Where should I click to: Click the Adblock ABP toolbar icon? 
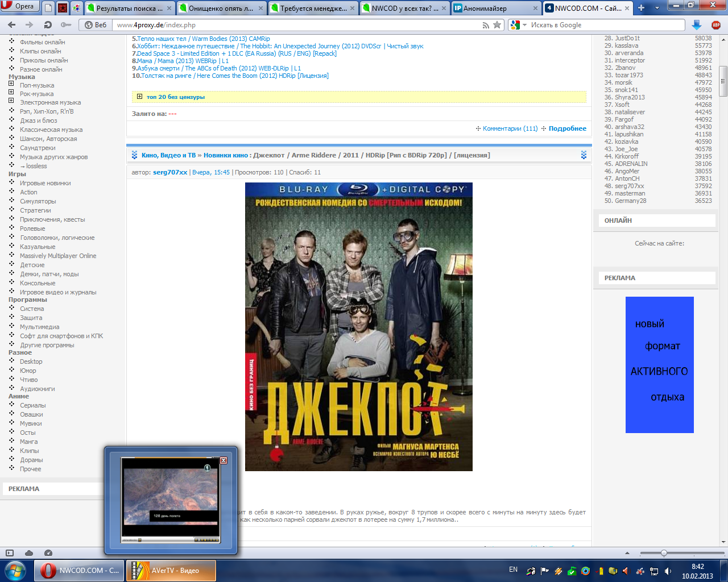pyautogui.click(x=715, y=25)
